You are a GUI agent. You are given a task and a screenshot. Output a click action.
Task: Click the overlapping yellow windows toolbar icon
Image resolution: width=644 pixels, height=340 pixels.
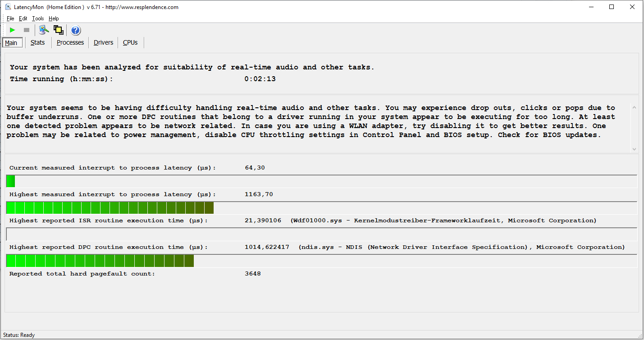pos(59,30)
